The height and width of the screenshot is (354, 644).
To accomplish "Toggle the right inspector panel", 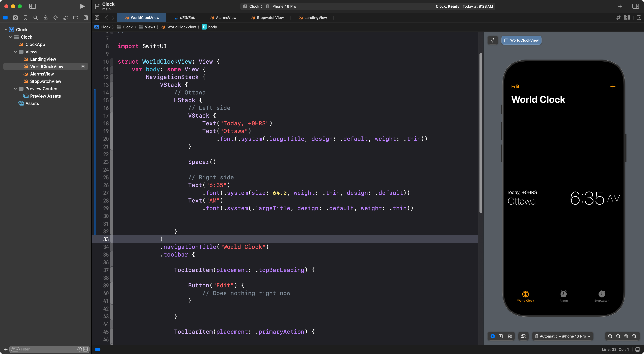I will [x=635, y=6].
